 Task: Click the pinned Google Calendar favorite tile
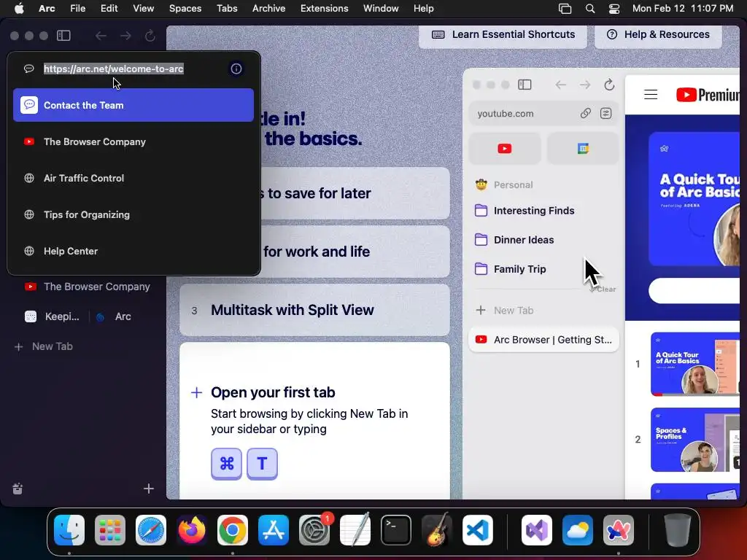[x=583, y=149]
